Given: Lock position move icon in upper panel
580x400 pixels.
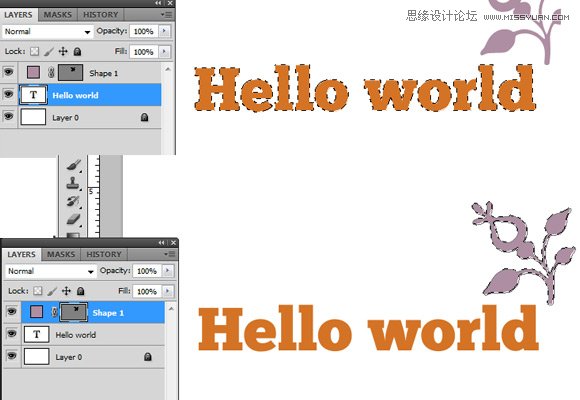Looking at the screenshot, I should click(63, 51).
